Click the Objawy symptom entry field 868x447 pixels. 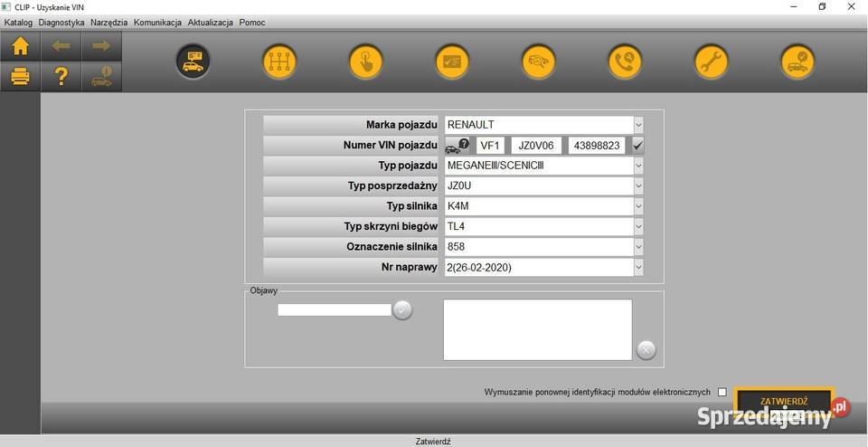(335, 310)
